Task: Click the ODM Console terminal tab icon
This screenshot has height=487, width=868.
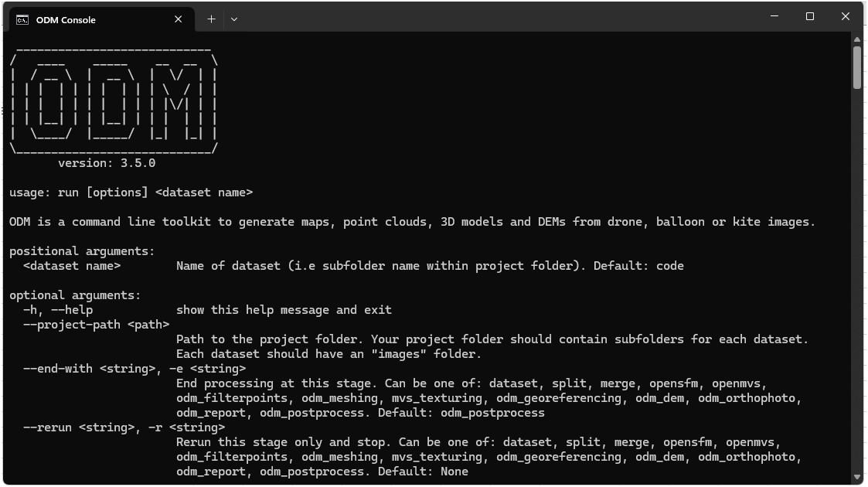Action: pyautogui.click(x=23, y=19)
